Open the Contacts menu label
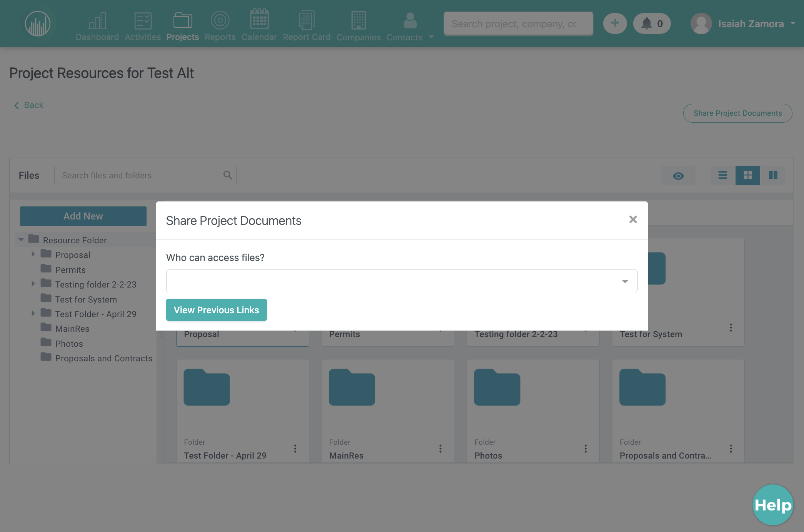 (404, 37)
